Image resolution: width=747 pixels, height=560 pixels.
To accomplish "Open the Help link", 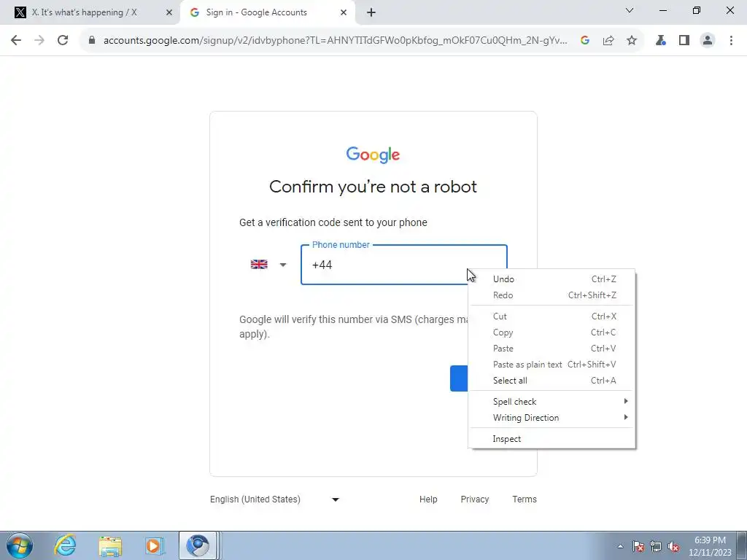I will coord(428,499).
